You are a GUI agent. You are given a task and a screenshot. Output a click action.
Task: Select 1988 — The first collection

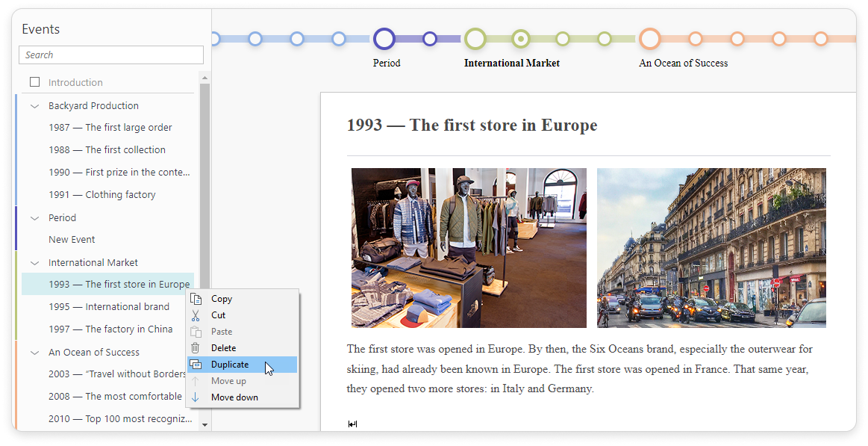point(107,149)
